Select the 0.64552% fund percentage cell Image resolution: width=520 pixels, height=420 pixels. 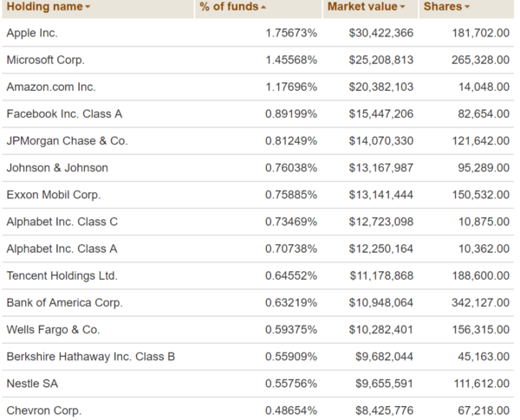click(x=291, y=275)
